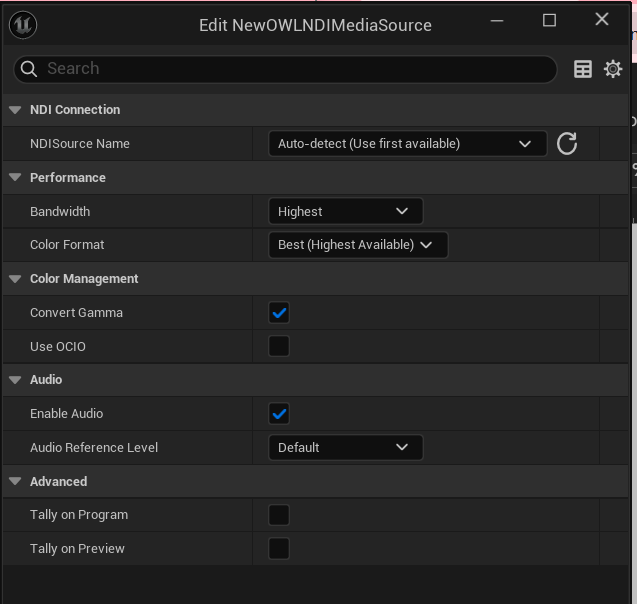Viewport: 637px width, 604px height.
Task: Click the magnifier icon in search bar
Action: pos(28,69)
